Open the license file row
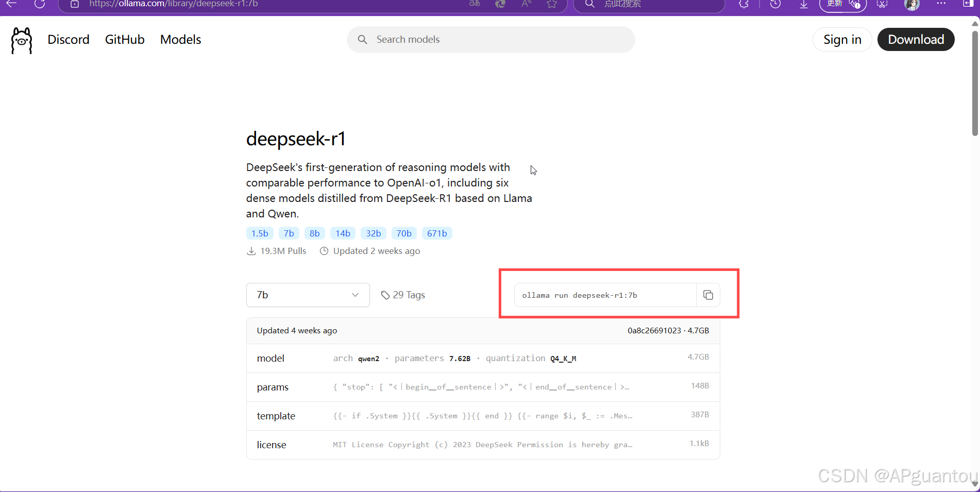The width and height of the screenshot is (980, 492). tap(483, 445)
